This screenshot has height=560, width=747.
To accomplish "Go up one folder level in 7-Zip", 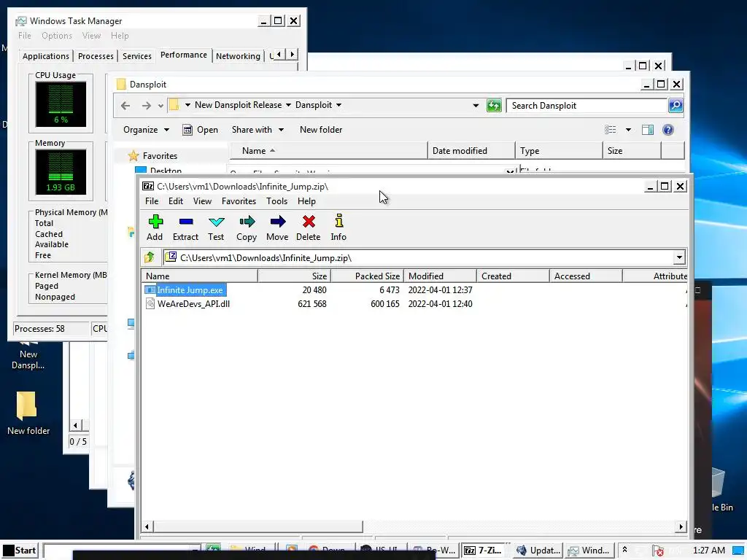I will (150, 257).
